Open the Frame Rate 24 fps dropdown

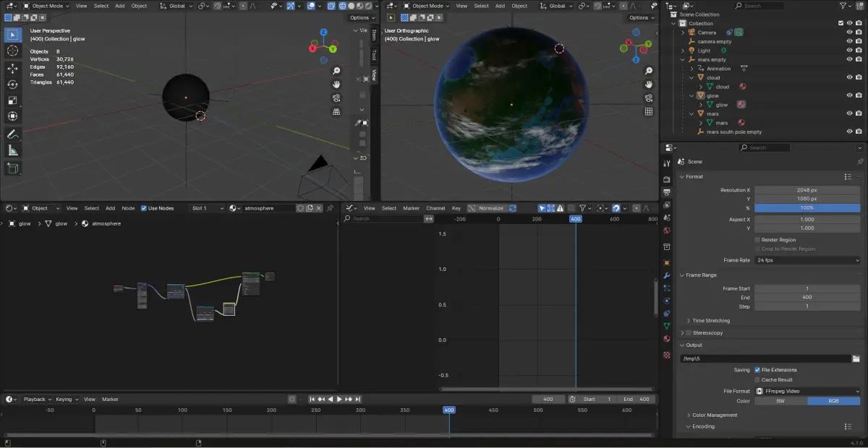coord(808,260)
